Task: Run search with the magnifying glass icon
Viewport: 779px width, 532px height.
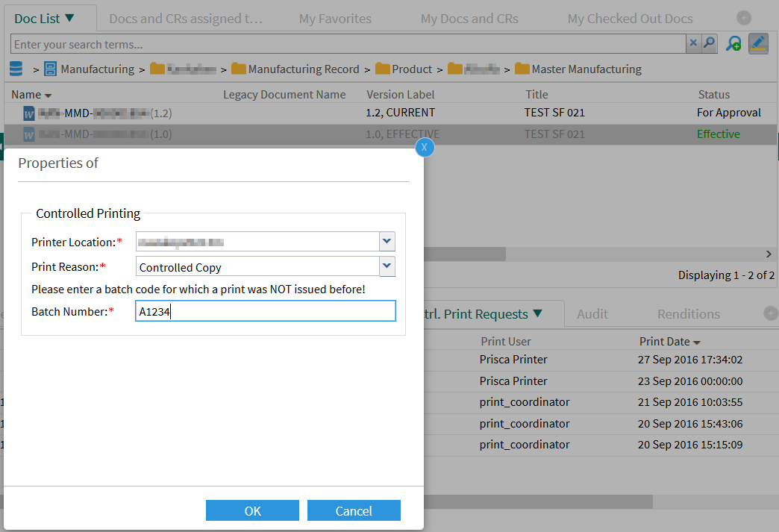Action: [708, 43]
